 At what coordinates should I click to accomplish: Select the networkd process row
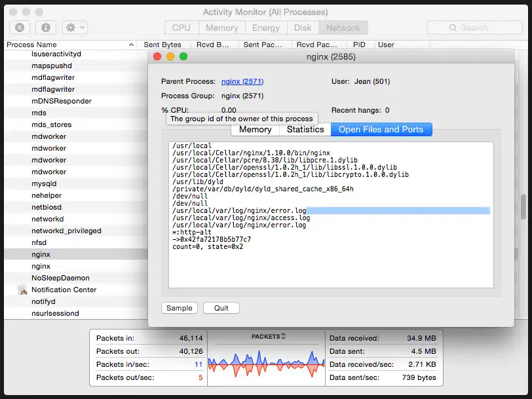(x=77, y=219)
